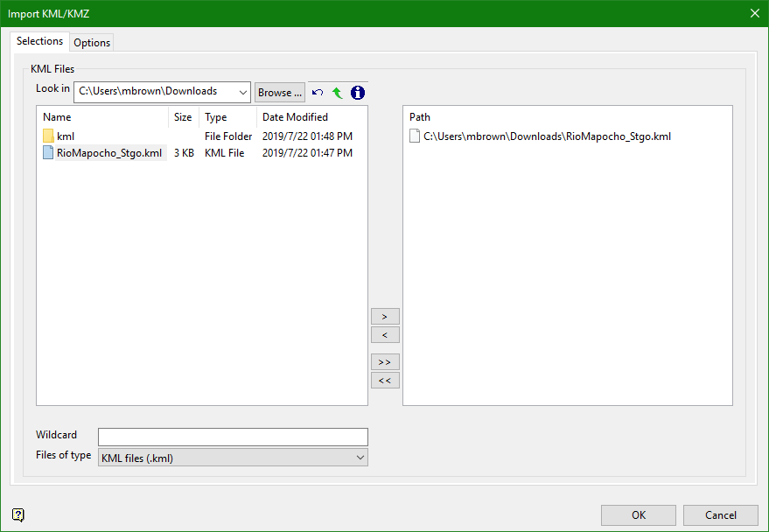Click the green up-one-level arrow icon

coord(337,93)
